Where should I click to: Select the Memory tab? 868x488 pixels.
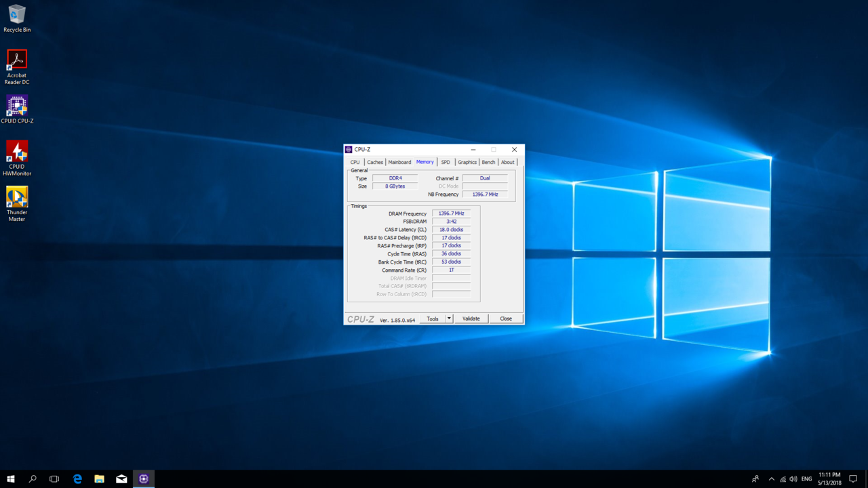tap(425, 162)
